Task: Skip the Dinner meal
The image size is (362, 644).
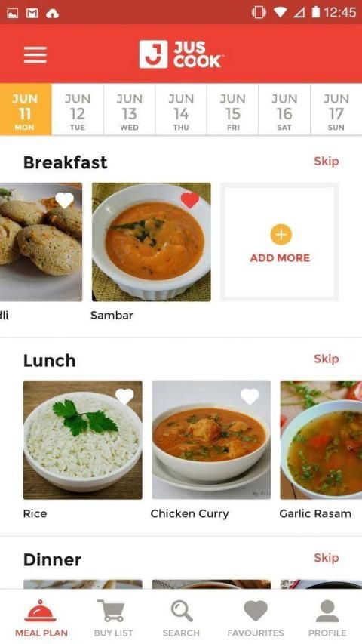Action: coord(327,557)
